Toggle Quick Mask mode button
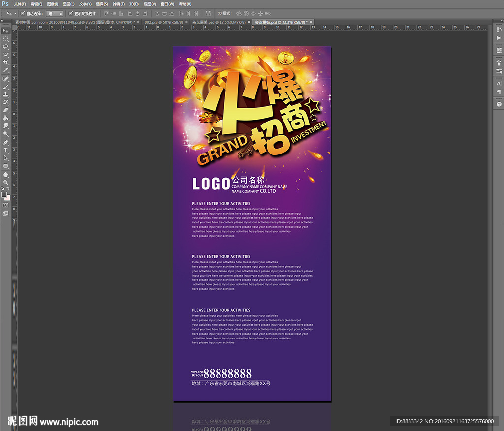 tap(6, 205)
